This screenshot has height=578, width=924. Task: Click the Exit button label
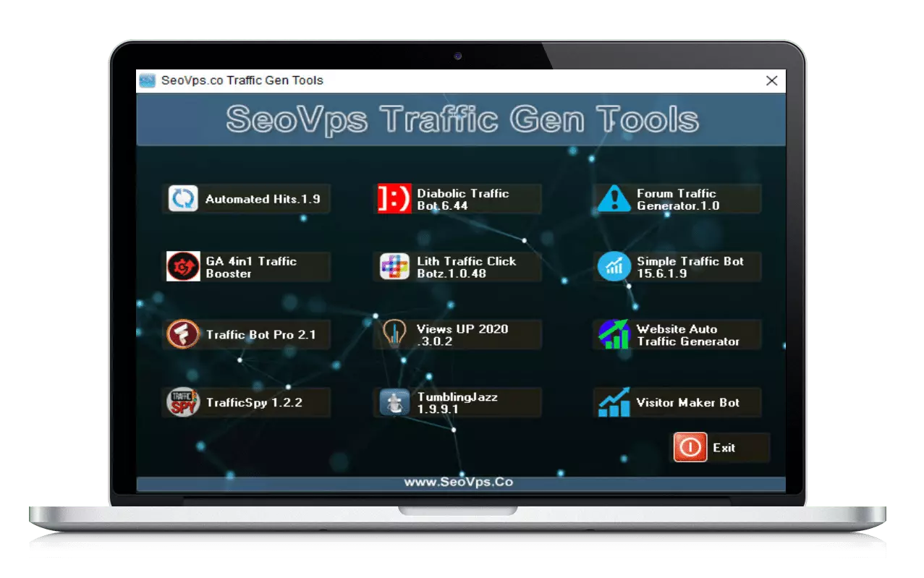pyautogui.click(x=724, y=448)
